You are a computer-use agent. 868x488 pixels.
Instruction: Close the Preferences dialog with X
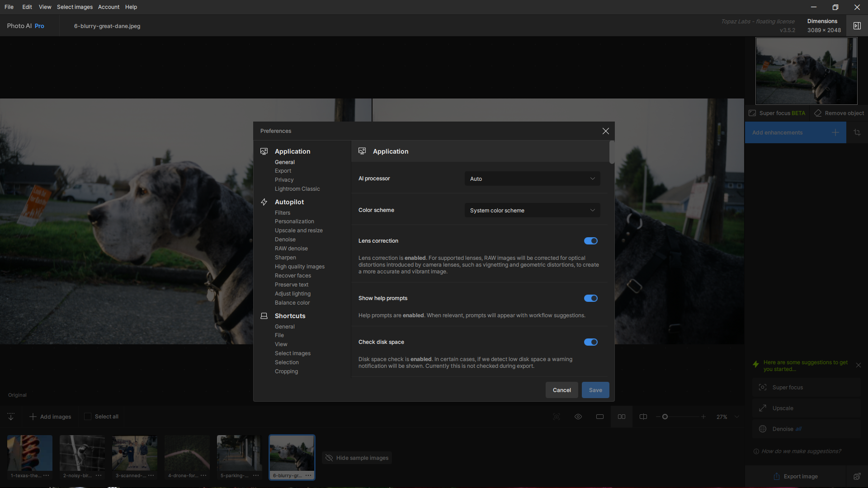606,131
